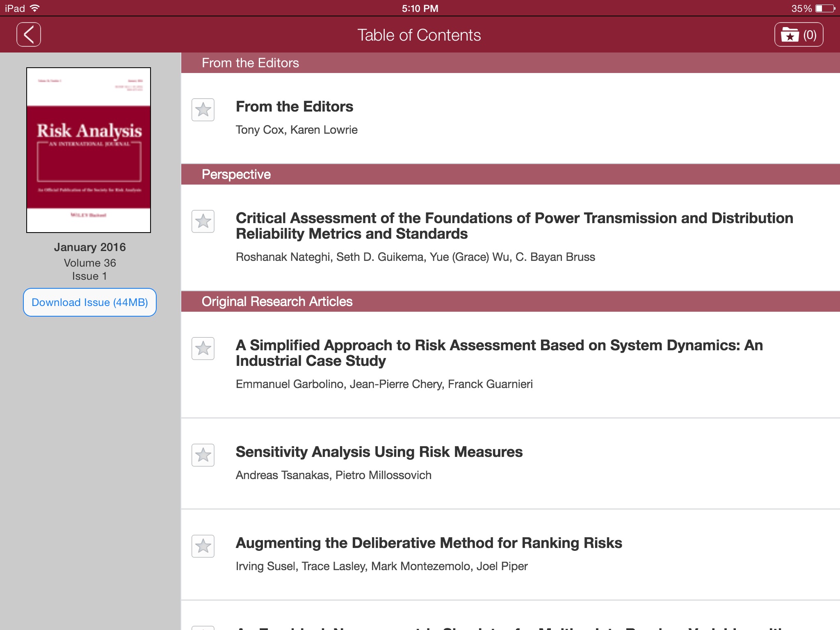Select the Perspective section header
This screenshot has width=840, height=630.
point(236,174)
